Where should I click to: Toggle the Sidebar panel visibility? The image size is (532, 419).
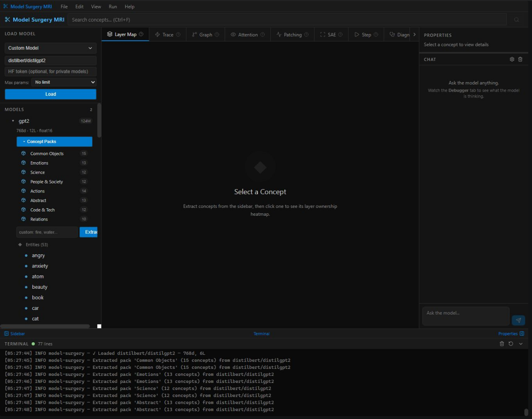15,334
